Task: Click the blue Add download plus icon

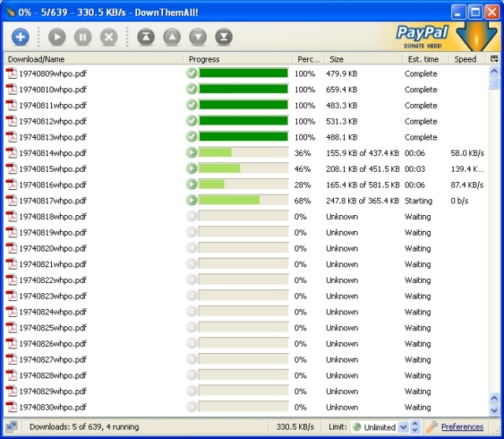Action: 20,37
